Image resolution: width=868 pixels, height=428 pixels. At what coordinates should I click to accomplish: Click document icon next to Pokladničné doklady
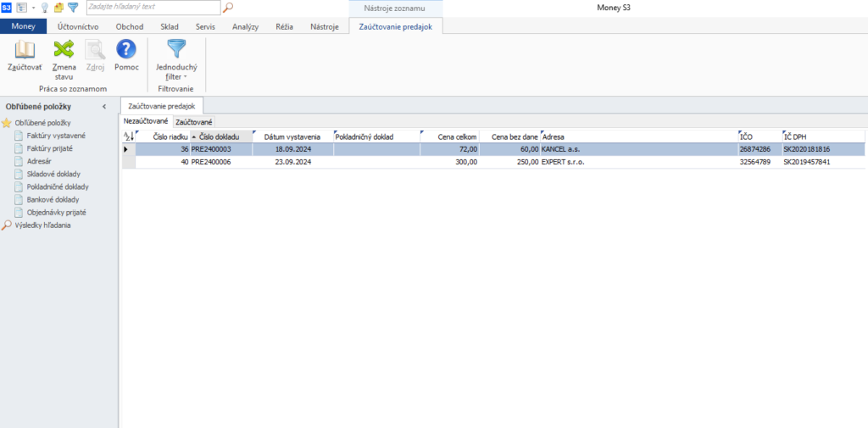tap(19, 186)
